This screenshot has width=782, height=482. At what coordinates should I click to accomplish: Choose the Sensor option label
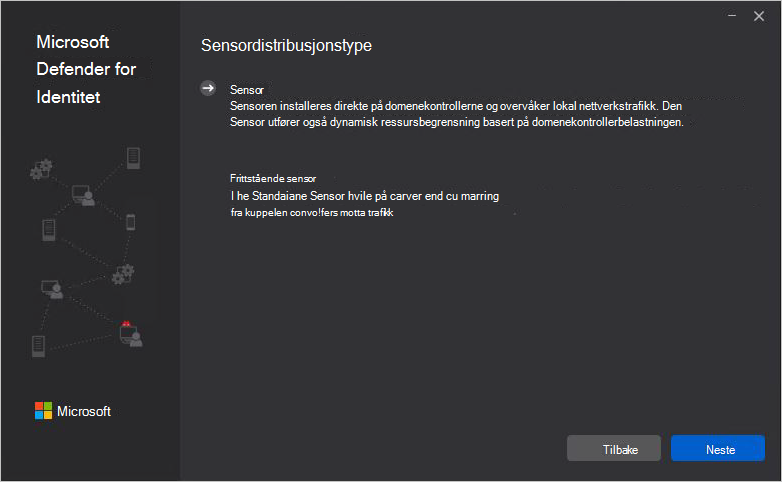246,90
